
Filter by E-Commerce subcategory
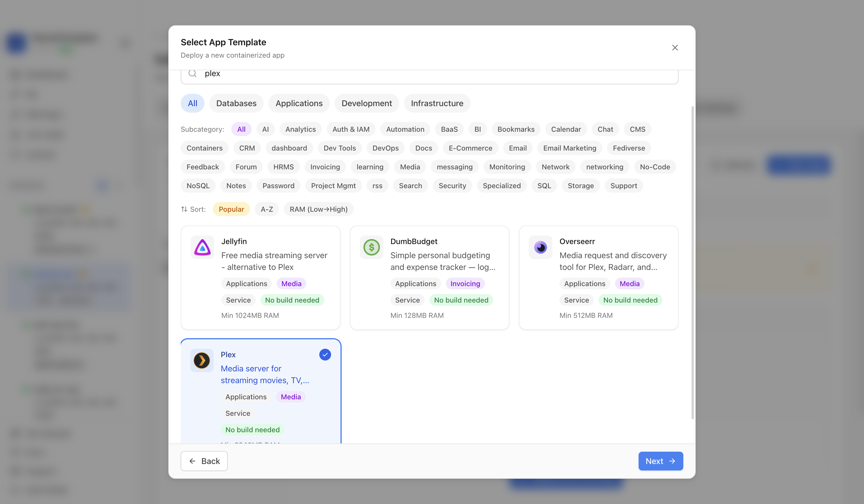pyautogui.click(x=470, y=148)
